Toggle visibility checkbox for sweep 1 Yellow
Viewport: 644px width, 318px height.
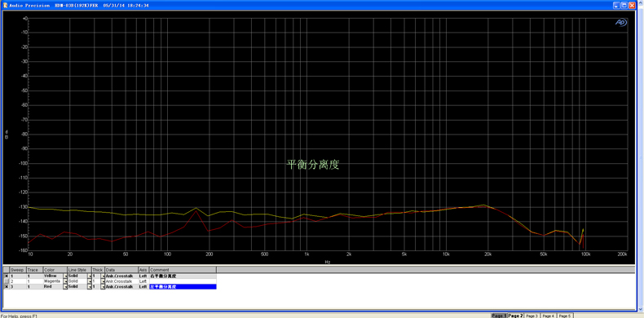point(7,276)
